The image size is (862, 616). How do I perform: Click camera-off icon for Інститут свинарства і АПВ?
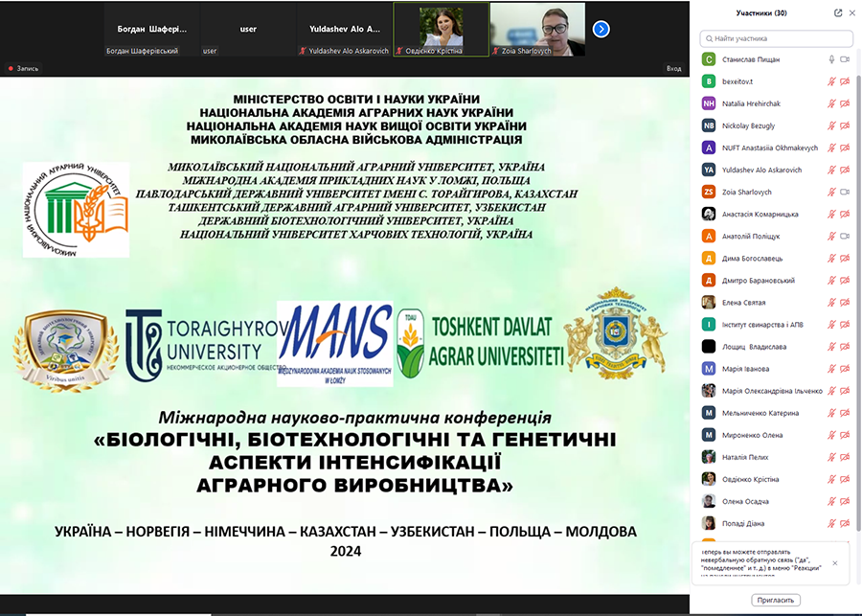[x=845, y=325]
